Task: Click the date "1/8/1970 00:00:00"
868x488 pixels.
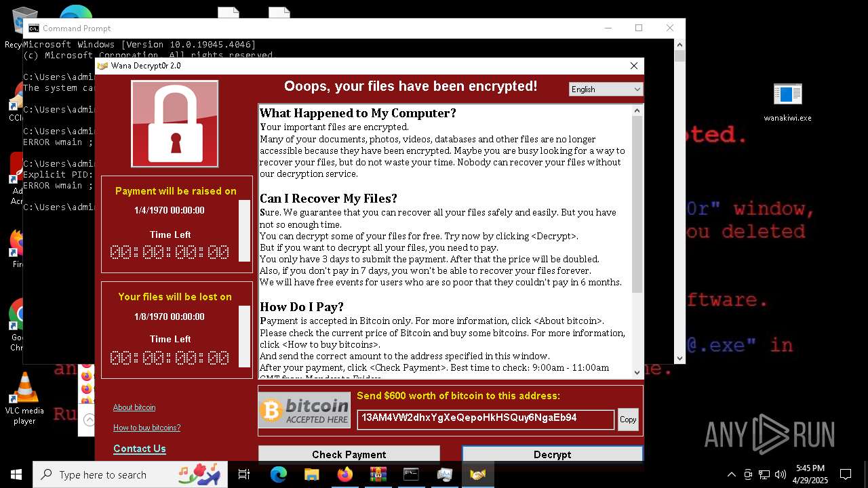Action: [170, 317]
